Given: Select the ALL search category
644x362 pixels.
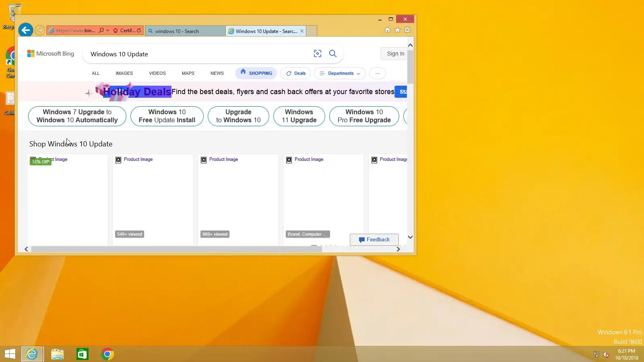Looking at the screenshot, I should click(x=95, y=73).
